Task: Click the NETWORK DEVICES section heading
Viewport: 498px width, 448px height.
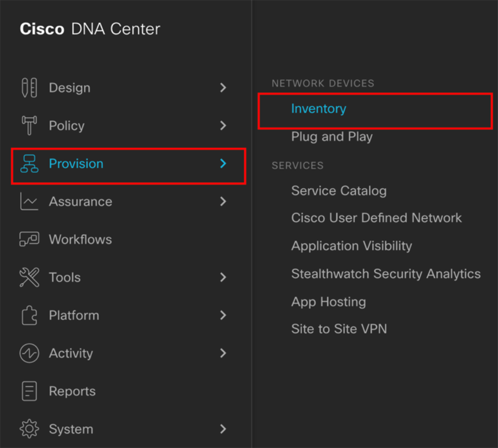Action: click(x=323, y=83)
